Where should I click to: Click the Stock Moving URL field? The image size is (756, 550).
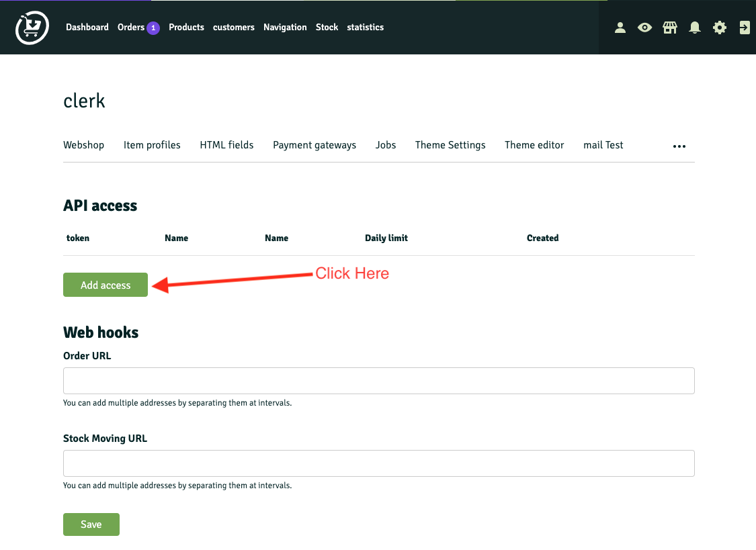click(378, 463)
